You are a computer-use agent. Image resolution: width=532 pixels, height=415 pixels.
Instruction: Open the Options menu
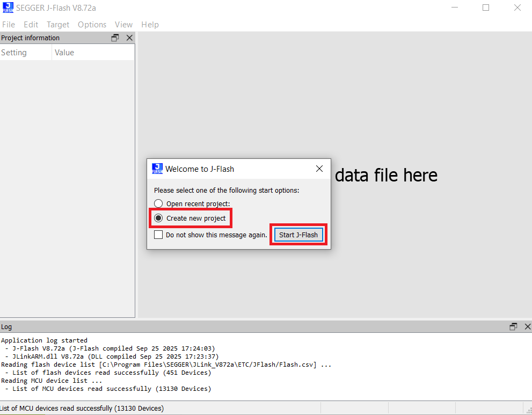click(x=92, y=25)
